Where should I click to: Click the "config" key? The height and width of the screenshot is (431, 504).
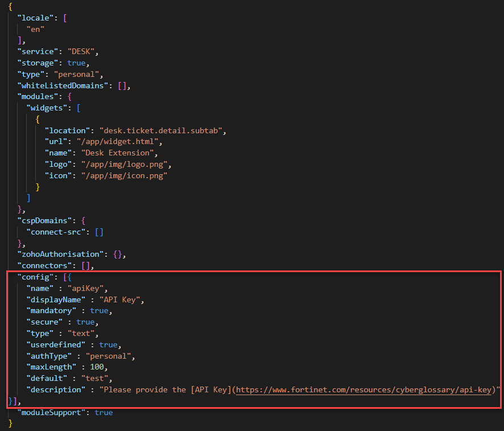(x=35, y=277)
